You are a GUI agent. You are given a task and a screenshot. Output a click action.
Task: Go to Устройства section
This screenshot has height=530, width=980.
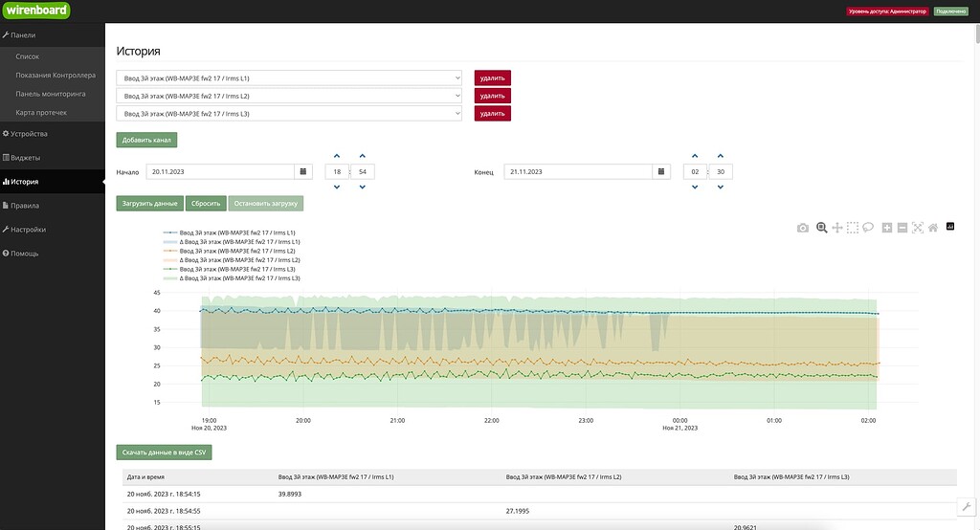click(x=53, y=134)
